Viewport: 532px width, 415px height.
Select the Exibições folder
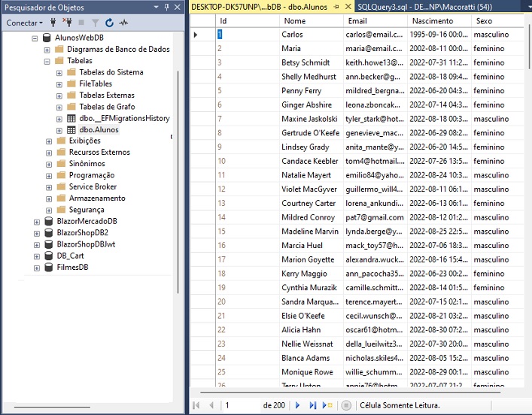[x=84, y=141]
